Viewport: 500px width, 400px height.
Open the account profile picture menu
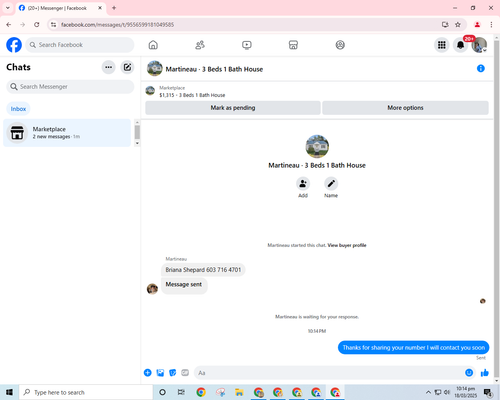click(479, 45)
